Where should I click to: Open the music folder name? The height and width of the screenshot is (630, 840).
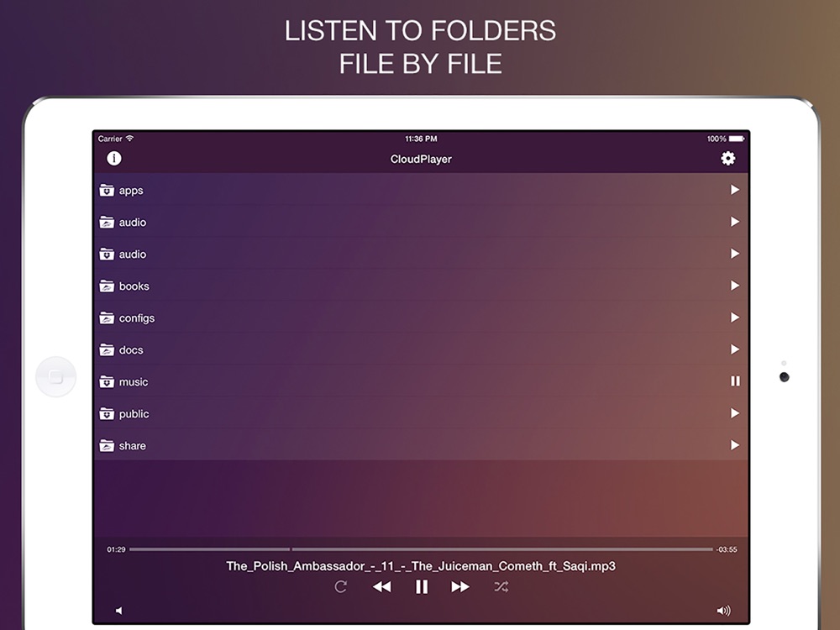[x=134, y=382]
